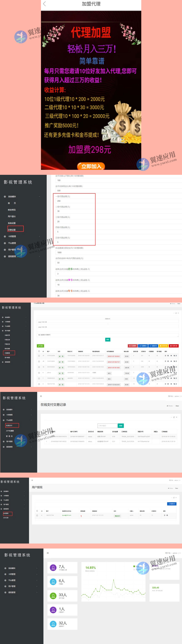Click the purple user icon beside 7人
Image resolution: width=182 pixels, height=644 pixels.
point(53,567)
